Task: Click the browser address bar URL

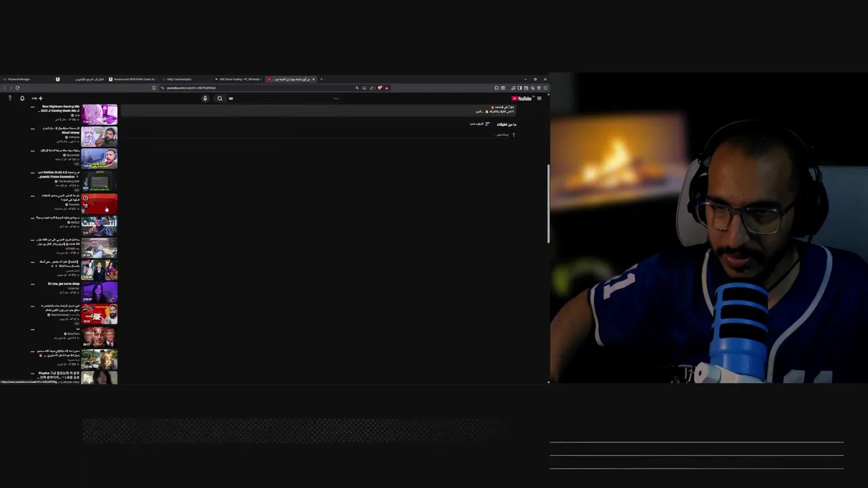Action: (191, 88)
